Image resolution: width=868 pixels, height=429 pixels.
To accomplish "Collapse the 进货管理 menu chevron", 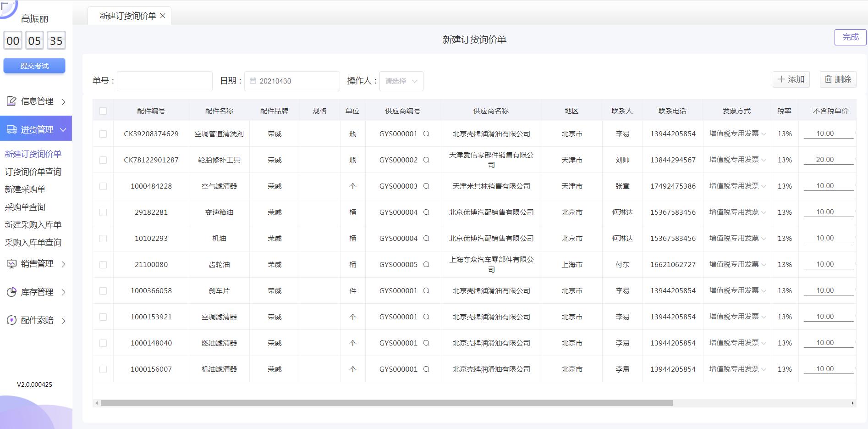I will point(63,130).
